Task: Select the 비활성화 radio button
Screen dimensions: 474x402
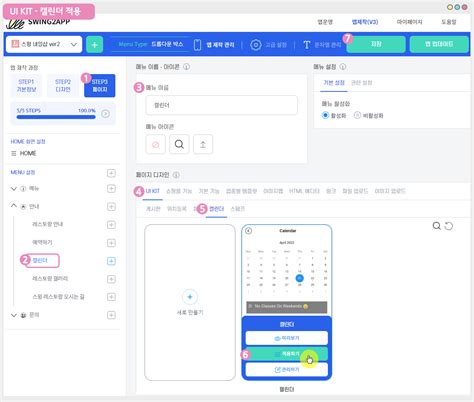Action: (357, 115)
